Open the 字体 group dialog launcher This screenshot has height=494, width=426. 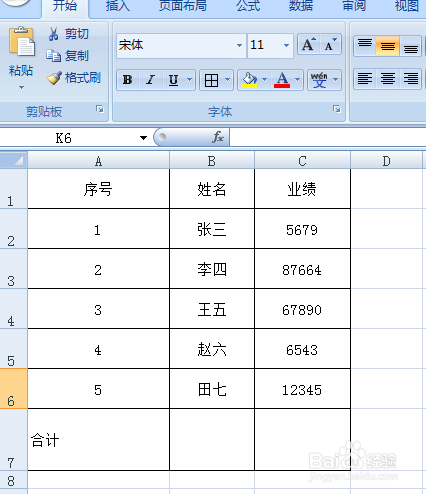click(x=337, y=109)
